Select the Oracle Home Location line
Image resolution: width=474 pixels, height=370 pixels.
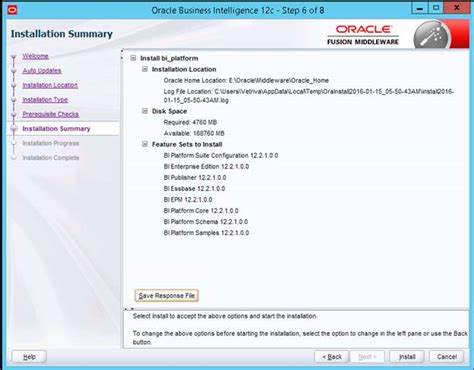[x=246, y=80]
